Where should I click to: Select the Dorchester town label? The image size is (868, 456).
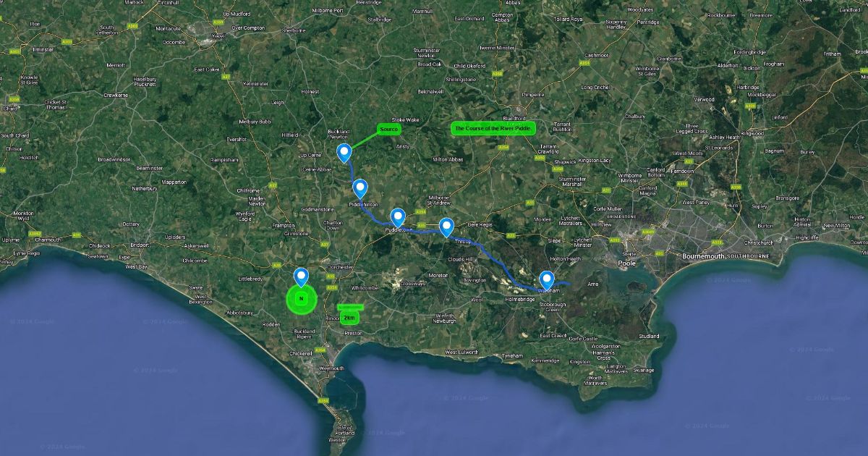[x=340, y=266]
